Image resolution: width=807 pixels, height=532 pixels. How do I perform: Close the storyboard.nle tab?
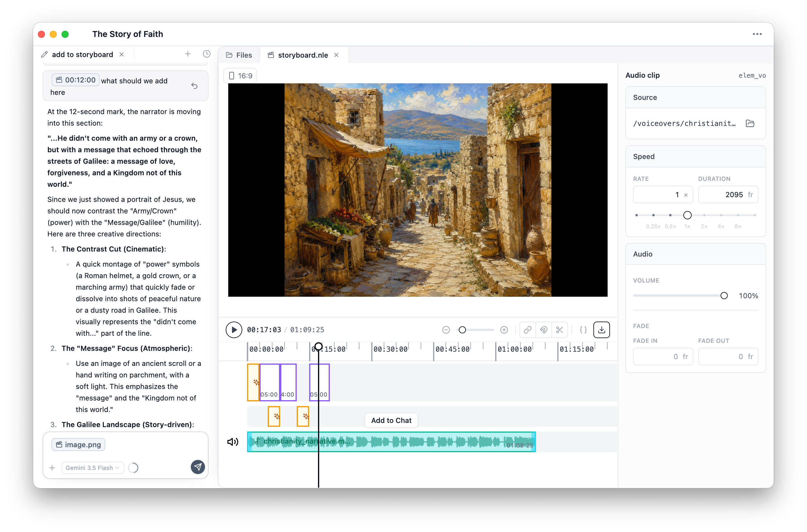336,55
